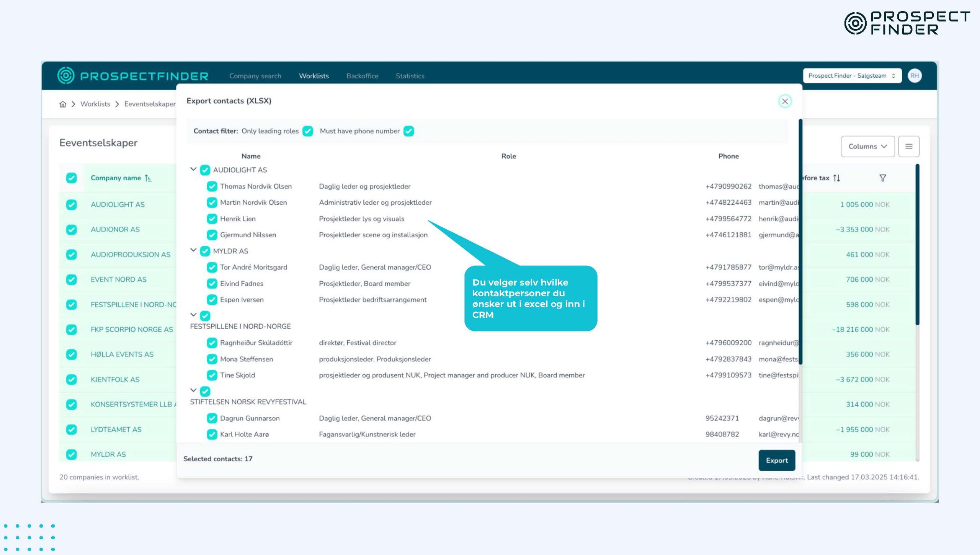980x555 pixels.
Task: Click the ProspectFinder logo in the navbar
Action: tap(133, 76)
